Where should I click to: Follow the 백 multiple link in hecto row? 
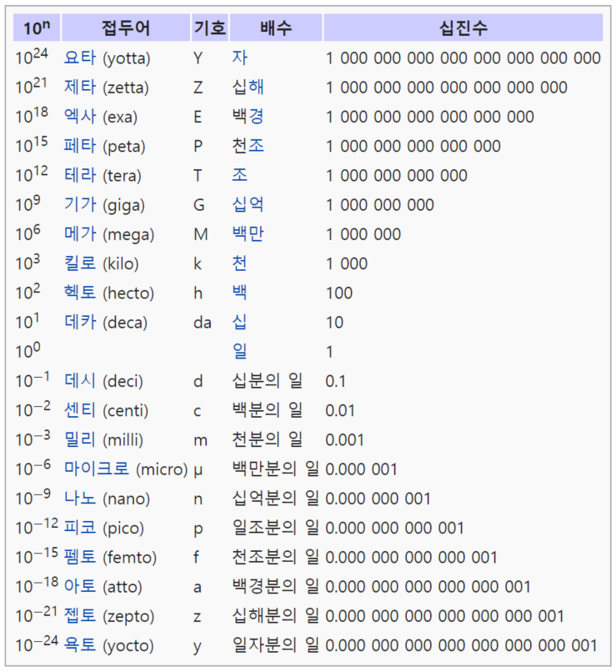pyautogui.click(x=239, y=293)
